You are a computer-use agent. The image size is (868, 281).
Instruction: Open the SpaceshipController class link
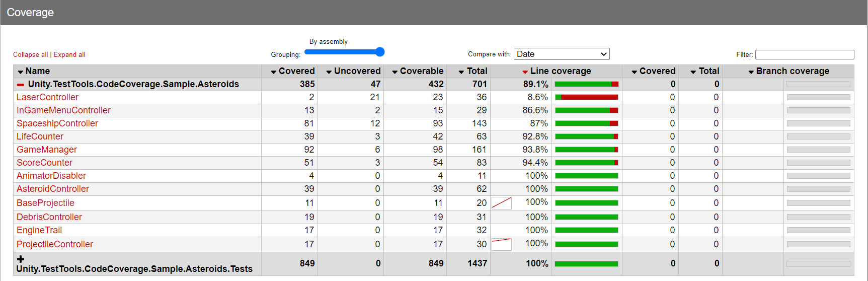click(57, 123)
